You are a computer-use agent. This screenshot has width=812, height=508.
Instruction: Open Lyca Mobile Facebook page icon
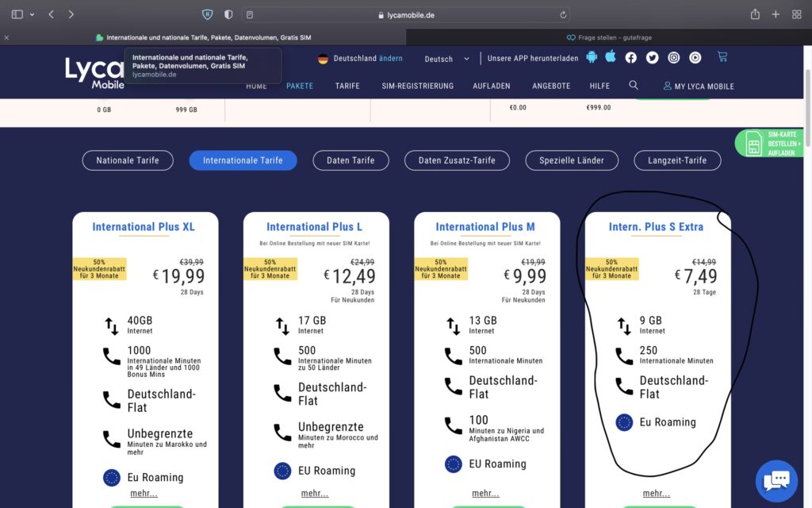[x=631, y=57]
